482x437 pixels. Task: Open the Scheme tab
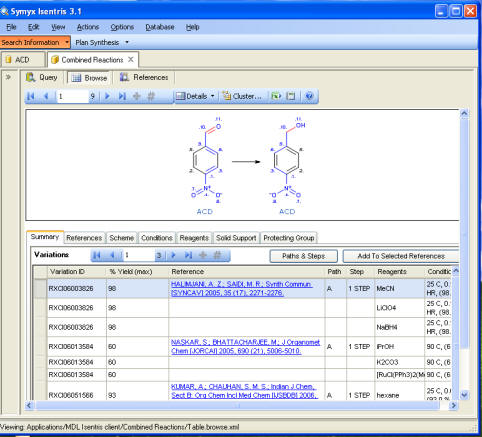tap(121, 238)
